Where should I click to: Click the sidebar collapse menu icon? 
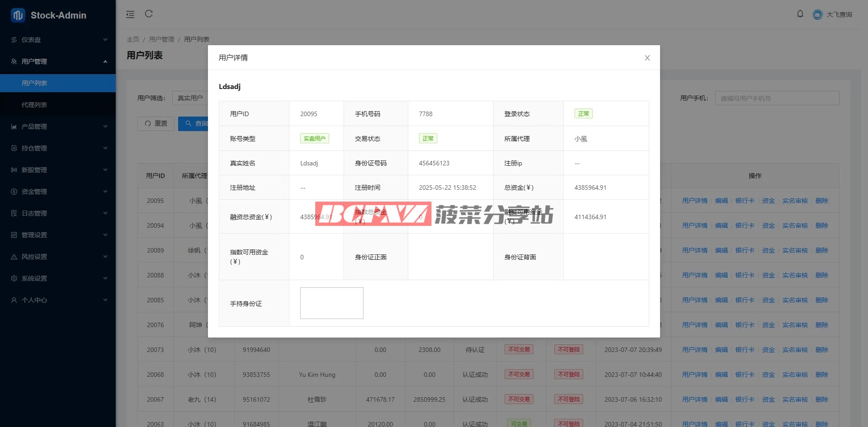tap(130, 14)
